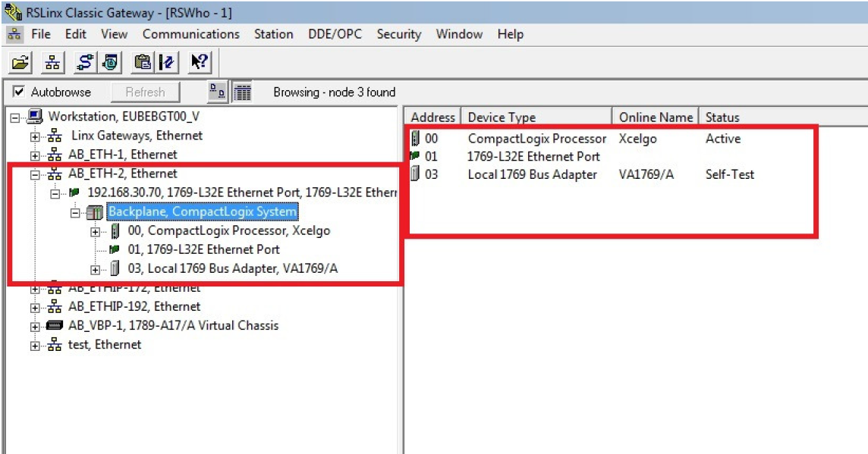868x454 pixels.
Task: Click the Refresh button
Action: tap(146, 92)
